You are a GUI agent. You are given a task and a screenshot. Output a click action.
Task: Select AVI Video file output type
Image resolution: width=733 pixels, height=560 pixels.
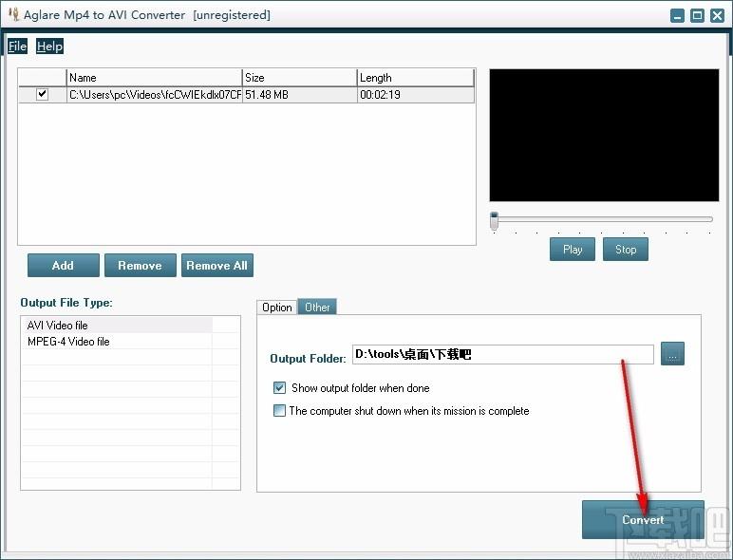pos(117,326)
